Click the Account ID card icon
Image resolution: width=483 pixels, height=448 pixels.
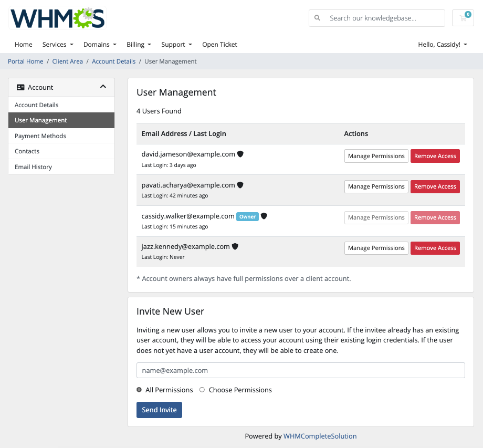(x=20, y=87)
